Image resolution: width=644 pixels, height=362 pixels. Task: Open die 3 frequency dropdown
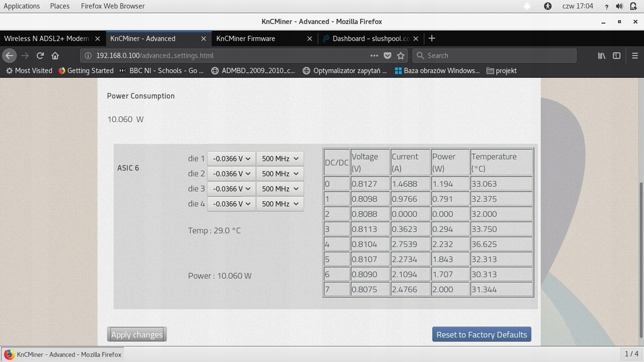coord(280,189)
